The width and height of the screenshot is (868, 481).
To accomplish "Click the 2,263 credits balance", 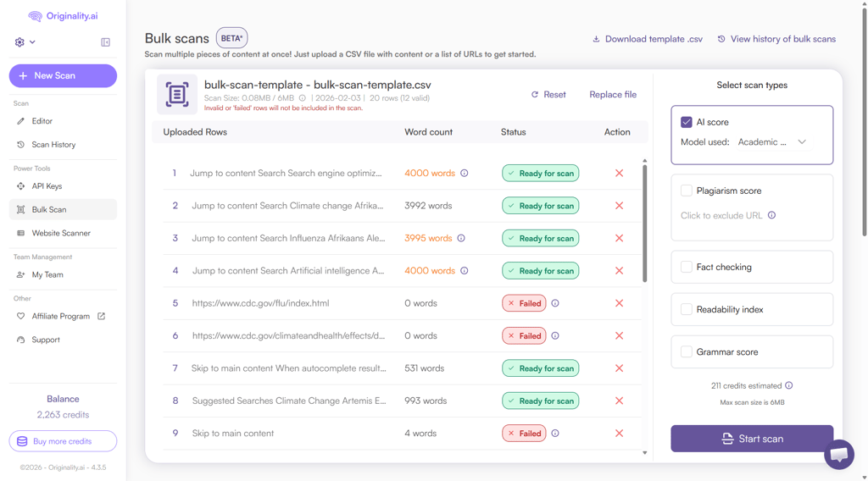I will 63,415.
